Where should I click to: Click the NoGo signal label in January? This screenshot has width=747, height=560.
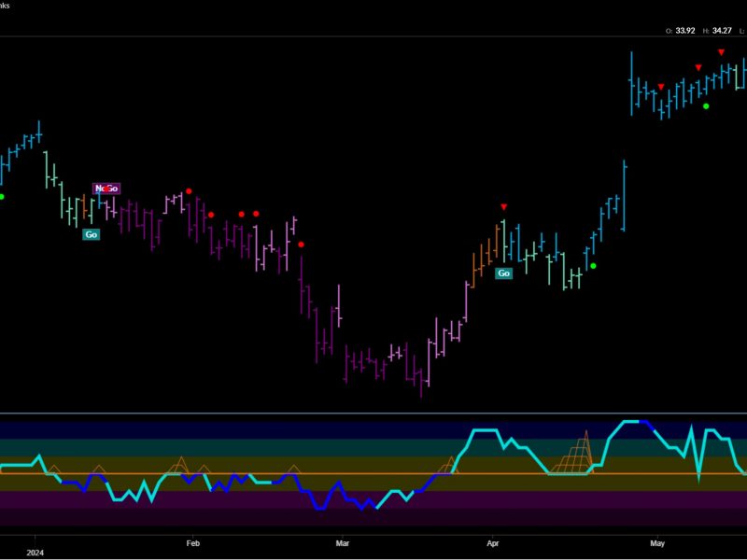tap(106, 189)
